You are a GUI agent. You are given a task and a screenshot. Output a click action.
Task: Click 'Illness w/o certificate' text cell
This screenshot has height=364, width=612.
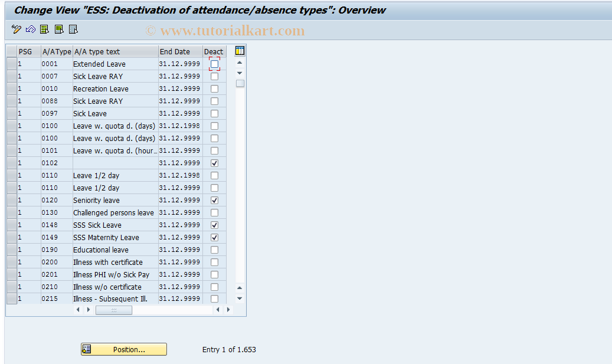tap(116, 287)
